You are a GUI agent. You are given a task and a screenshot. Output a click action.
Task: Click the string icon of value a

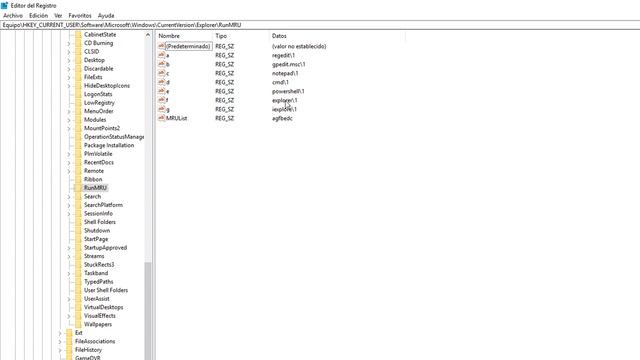click(162, 55)
